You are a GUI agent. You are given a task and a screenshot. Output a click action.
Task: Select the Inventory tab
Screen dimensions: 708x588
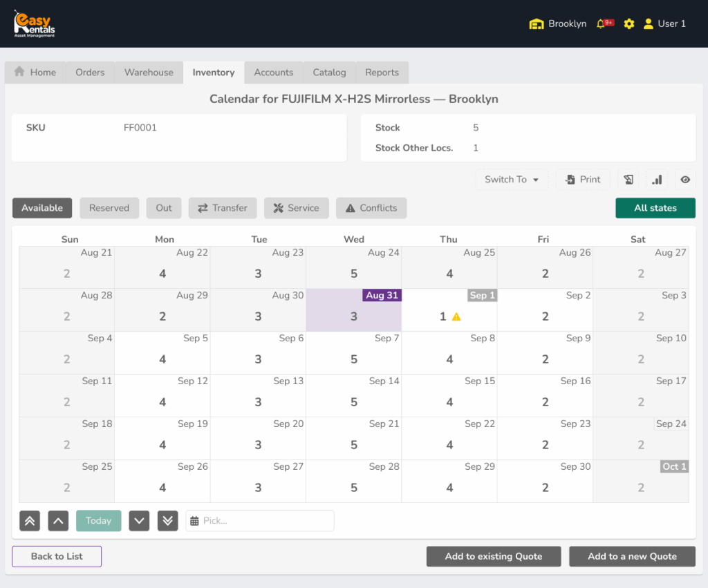[x=214, y=72]
